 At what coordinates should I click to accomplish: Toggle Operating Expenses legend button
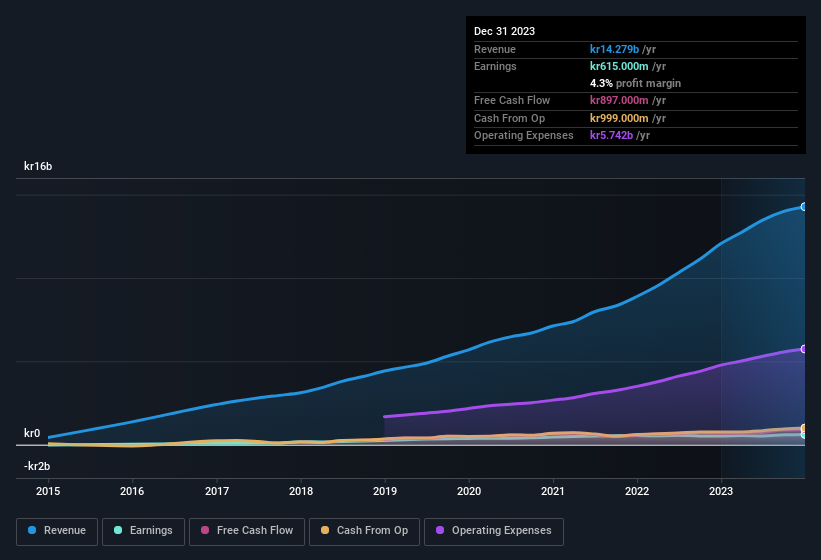pos(493,531)
